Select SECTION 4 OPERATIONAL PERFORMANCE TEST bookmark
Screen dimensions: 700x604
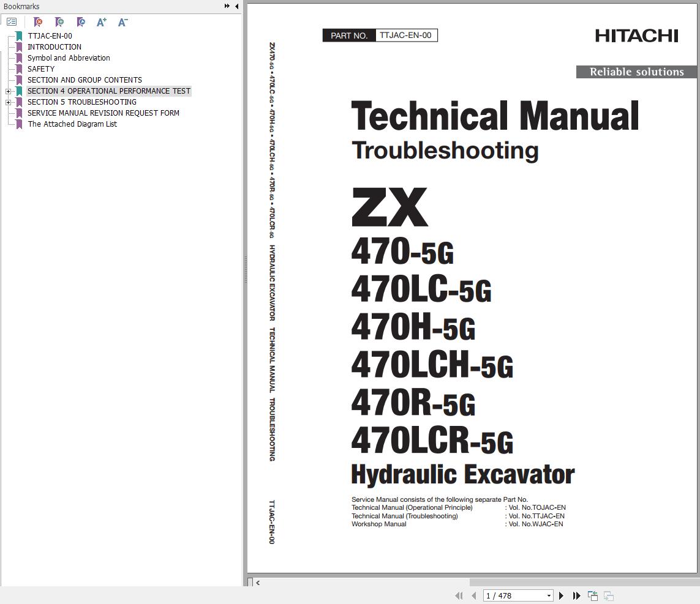(109, 91)
